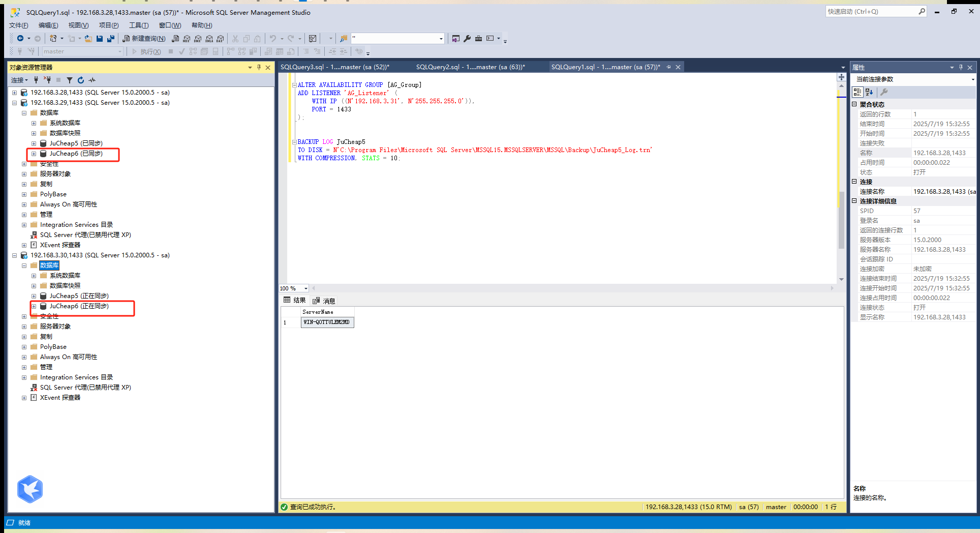Open the master database dropdown
This screenshot has height=533, width=980.
point(120,51)
